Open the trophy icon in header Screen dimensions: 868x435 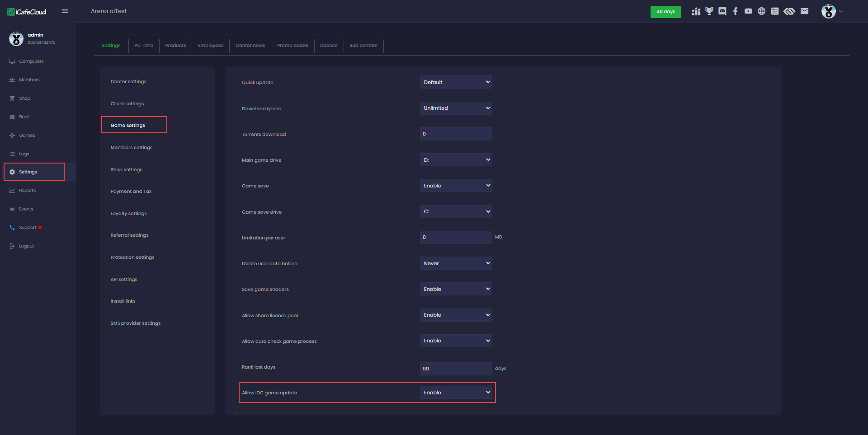point(709,11)
